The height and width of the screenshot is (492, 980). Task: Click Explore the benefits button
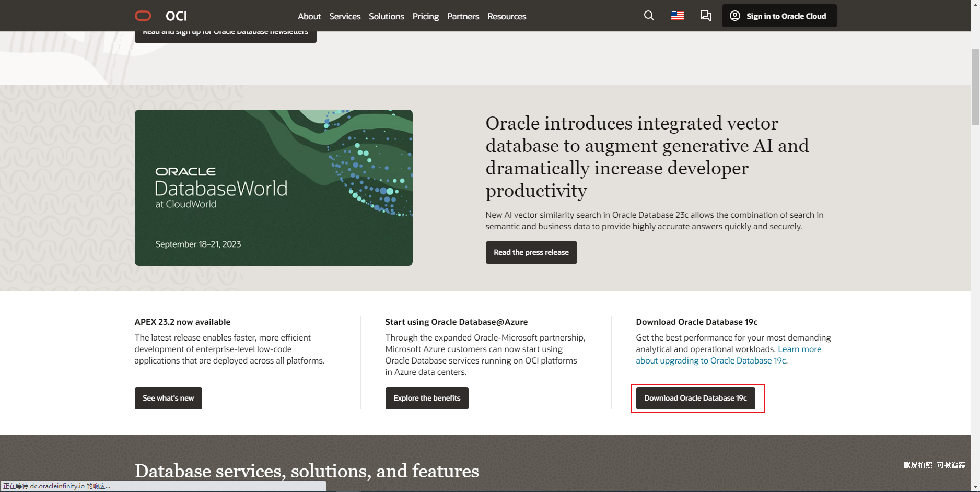pos(426,398)
